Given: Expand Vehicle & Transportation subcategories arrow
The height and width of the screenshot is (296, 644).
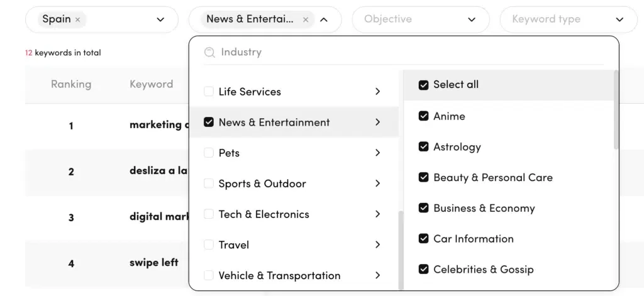Looking at the screenshot, I should click(x=377, y=275).
